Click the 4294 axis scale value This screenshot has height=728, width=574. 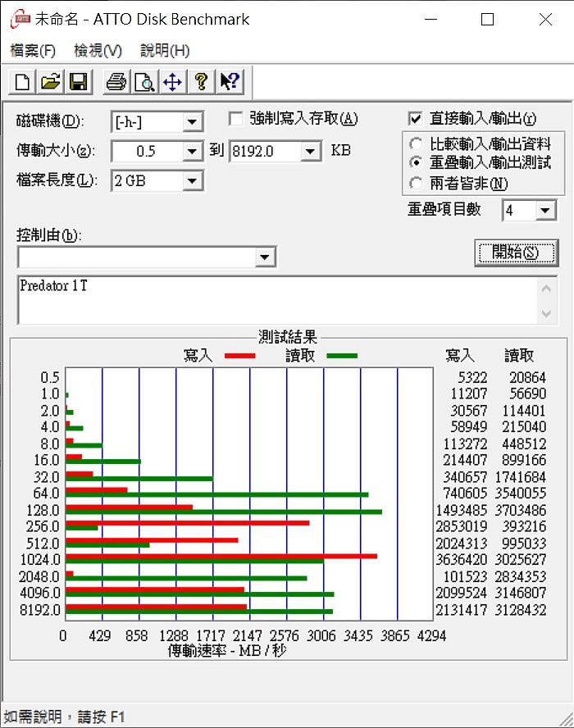pos(432,635)
